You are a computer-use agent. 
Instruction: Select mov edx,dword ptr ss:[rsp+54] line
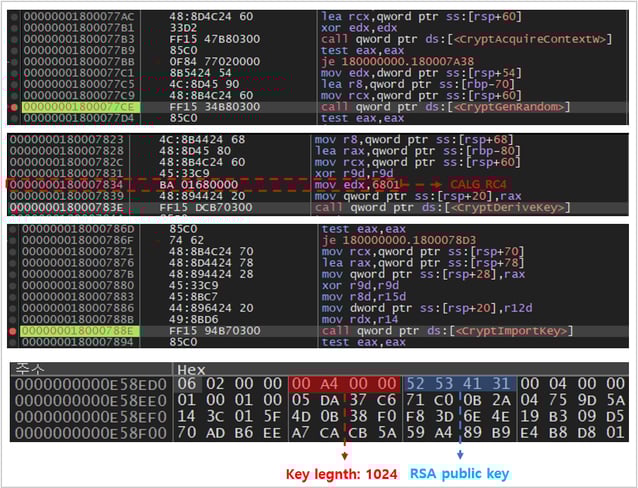421,73
